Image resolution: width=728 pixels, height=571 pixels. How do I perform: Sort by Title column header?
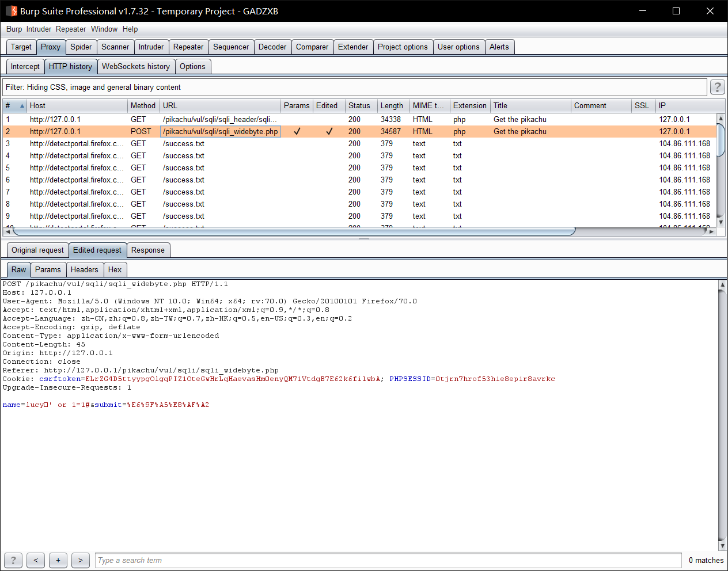pos(530,106)
